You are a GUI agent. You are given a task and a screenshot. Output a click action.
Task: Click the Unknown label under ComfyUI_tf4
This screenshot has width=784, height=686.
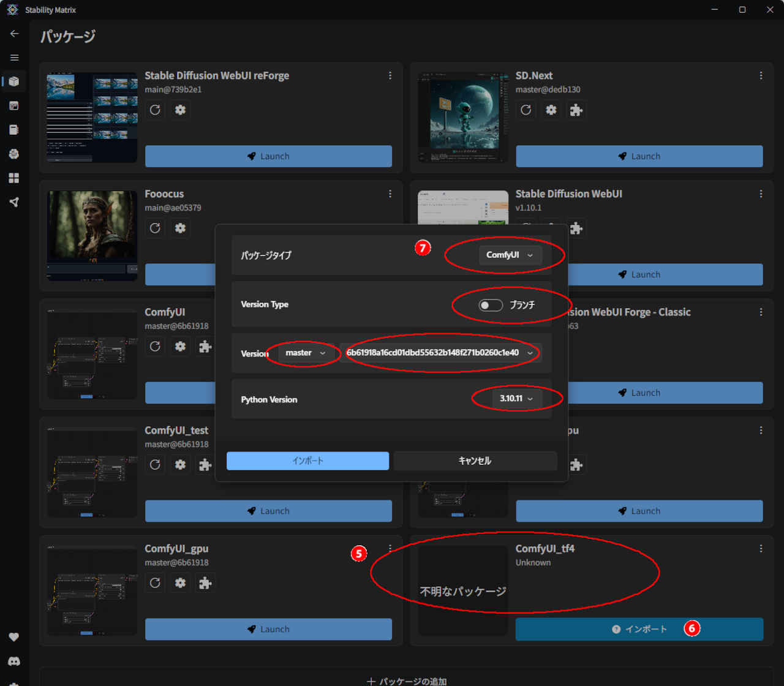tap(533, 562)
